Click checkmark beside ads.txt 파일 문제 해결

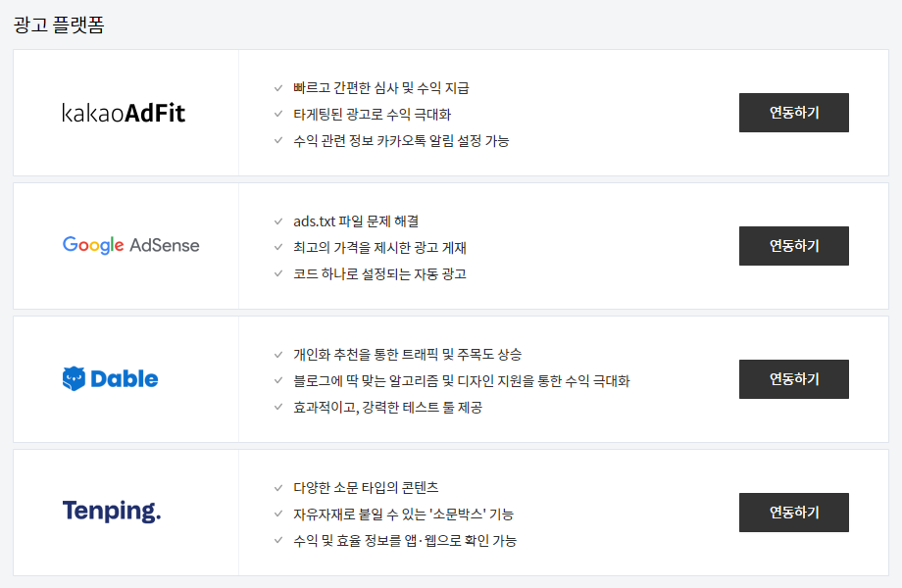[x=278, y=221]
